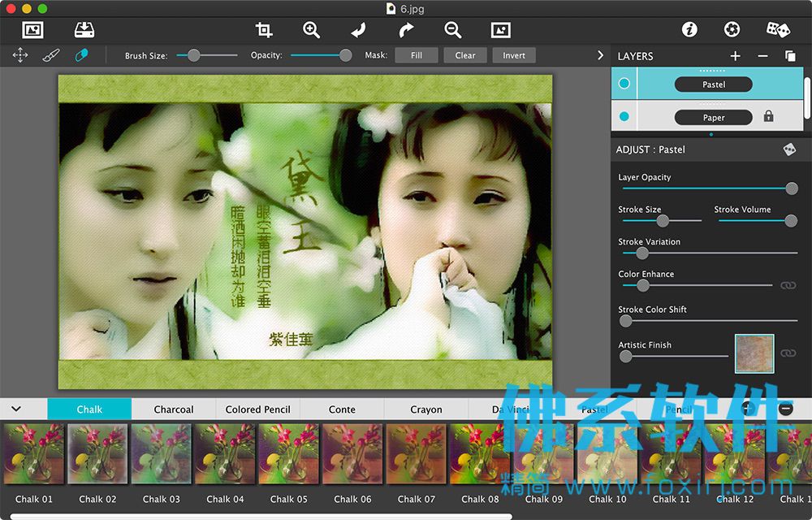Image resolution: width=812 pixels, height=520 pixels.
Task: Switch to the Charcoal preset tab
Action: [x=174, y=409]
